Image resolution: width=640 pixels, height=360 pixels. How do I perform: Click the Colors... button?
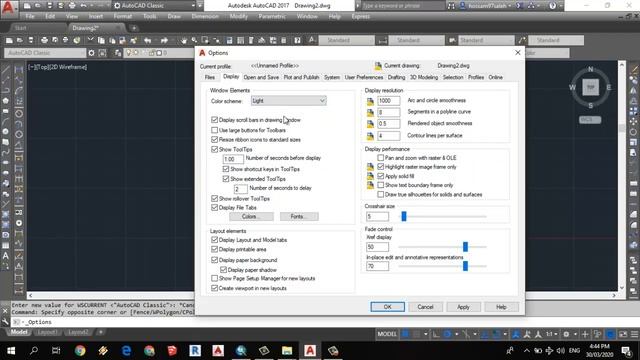[x=251, y=216]
